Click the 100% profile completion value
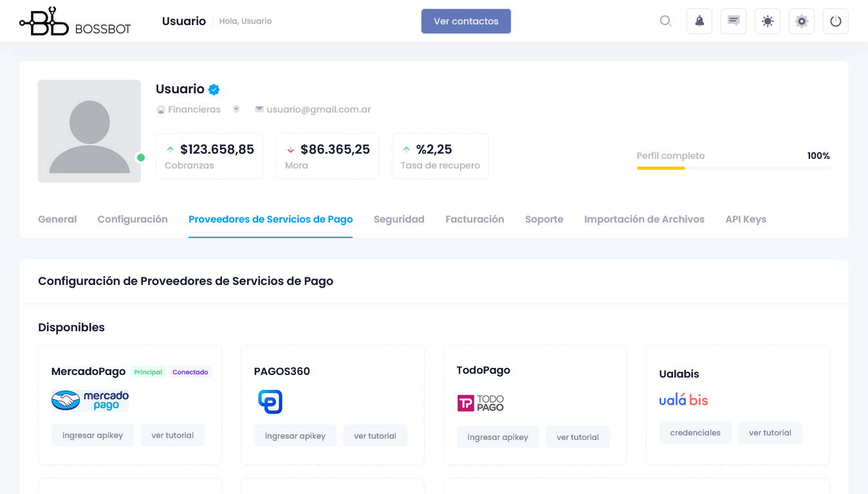This screenshot has width=868, height=494. point(818,156)
